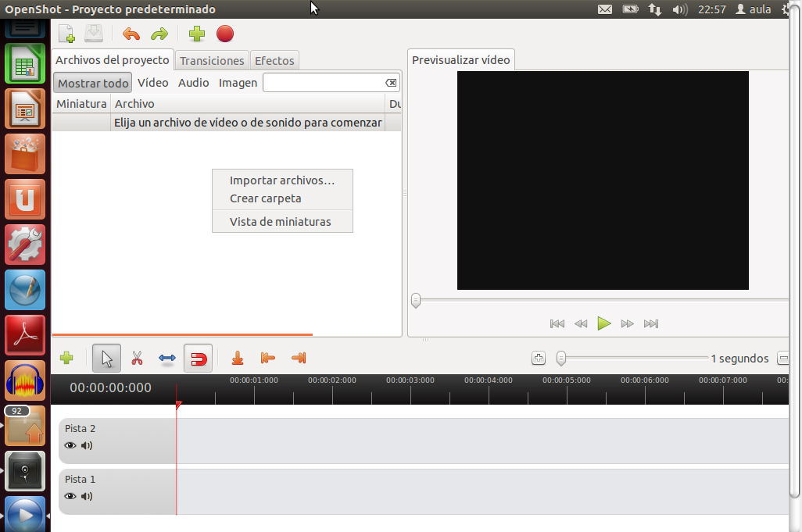Mute Pista 1 audio speaker icon
This screenshot has width=802, height=532.
pos(87,496)
